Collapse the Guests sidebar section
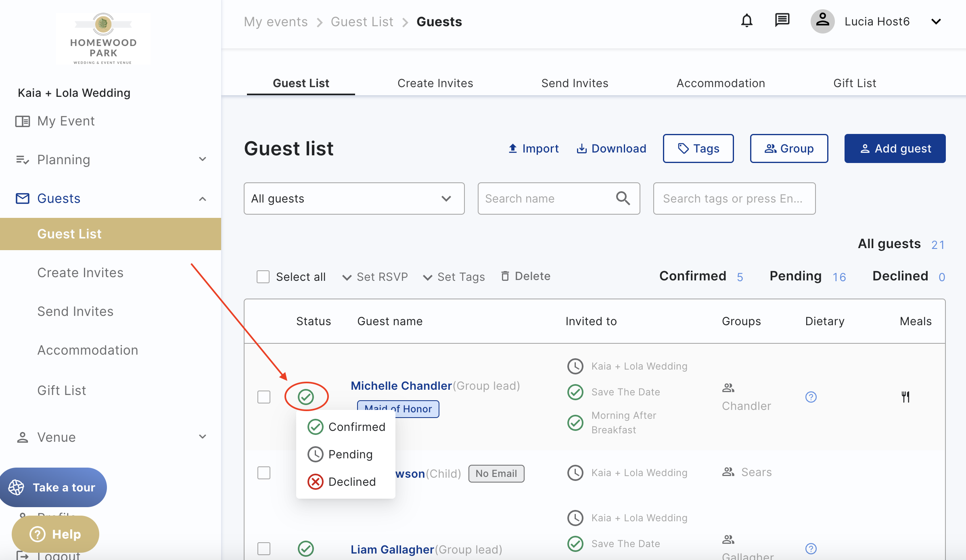966x560 pixels. [x=203, y=199]
